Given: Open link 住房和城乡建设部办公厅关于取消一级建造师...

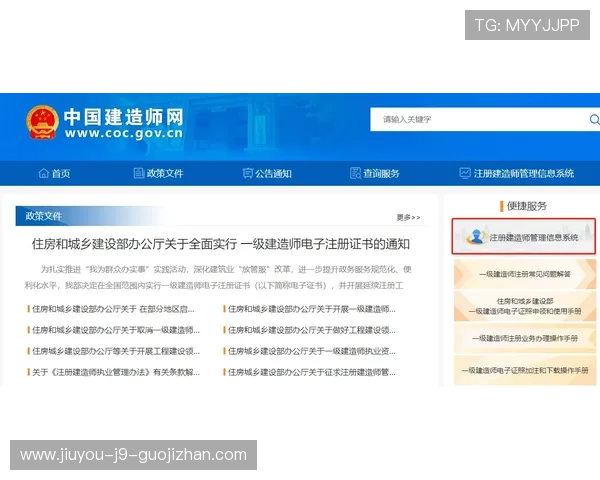Looking at the screenshot, I should (114, 330).
